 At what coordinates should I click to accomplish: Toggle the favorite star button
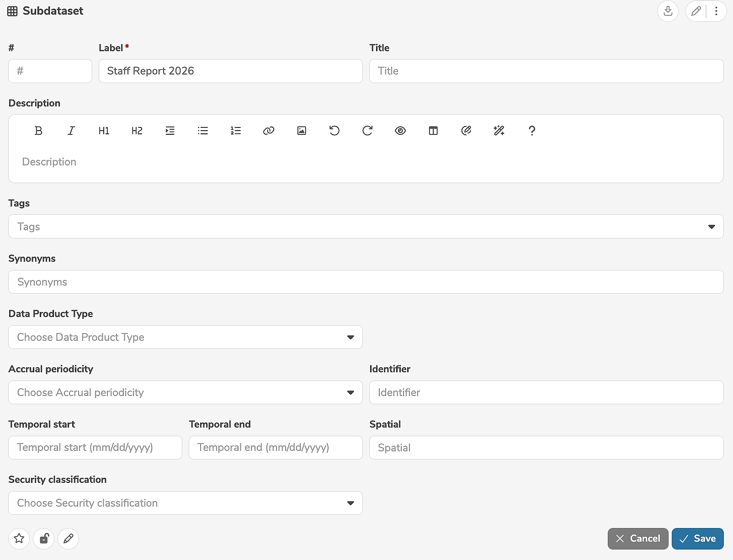point(19,539)
